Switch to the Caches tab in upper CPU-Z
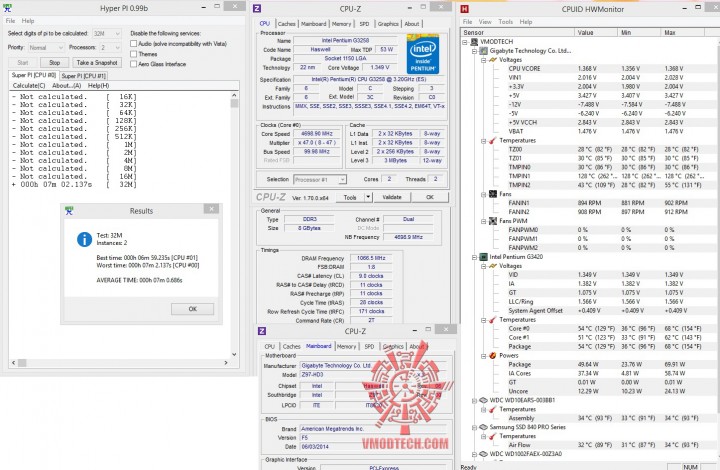The width and height of the screenshot is (720, 470). [x=287, y=24]
